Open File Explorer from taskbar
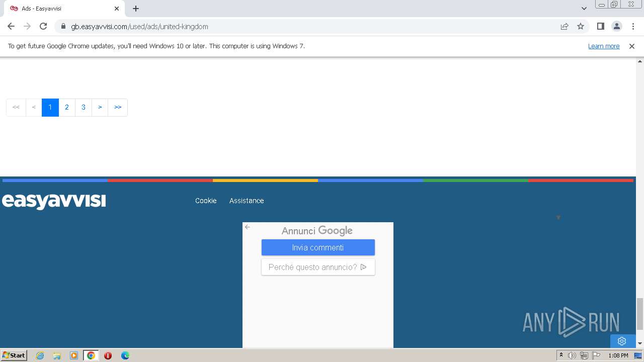Image resolution: width=644 pixels, height=362 pixels. coord(57,355)
